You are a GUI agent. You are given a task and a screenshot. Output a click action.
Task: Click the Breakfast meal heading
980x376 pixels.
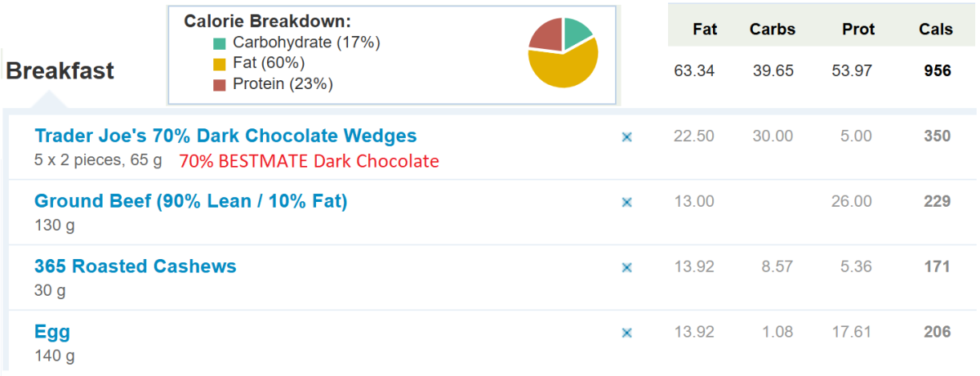[60, 70]
